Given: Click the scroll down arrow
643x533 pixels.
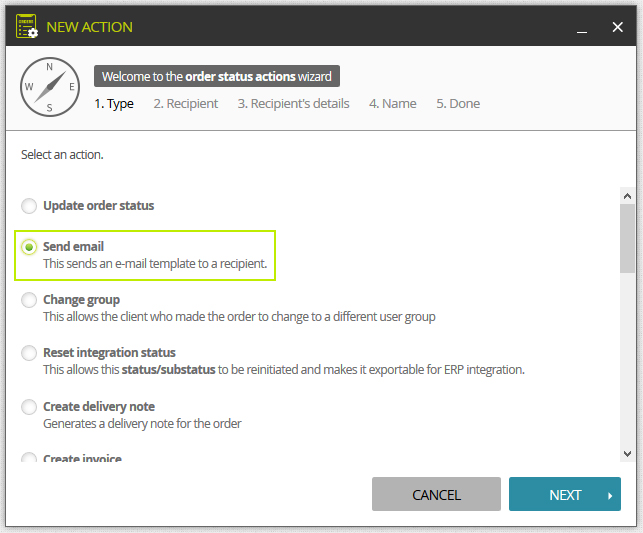Looking at the screenshot, I should tap(627, 453).
